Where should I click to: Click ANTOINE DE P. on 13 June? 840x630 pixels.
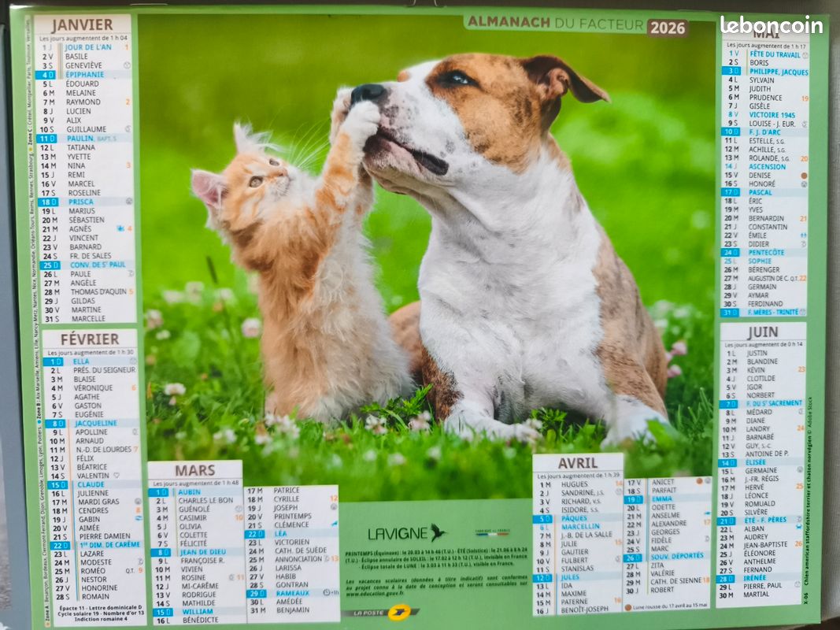click(767, 454)
